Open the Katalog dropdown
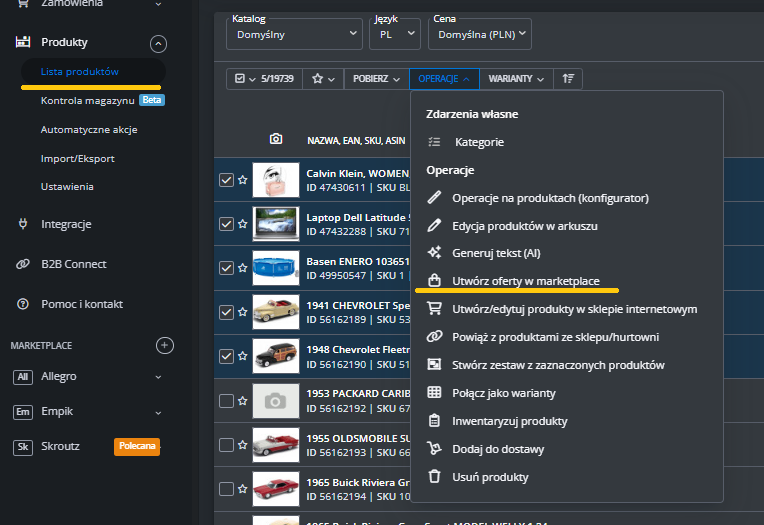 click(x=294, y=34)
